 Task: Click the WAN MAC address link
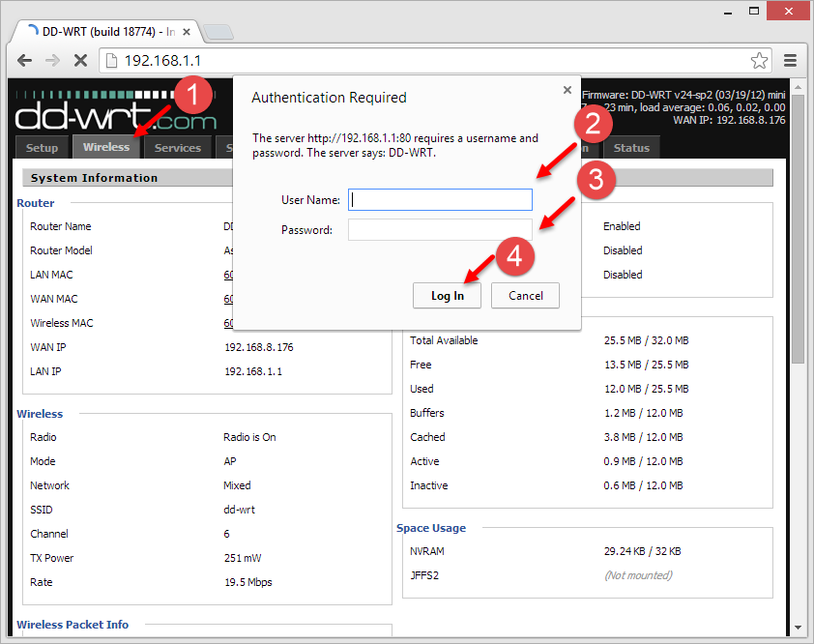228,299
